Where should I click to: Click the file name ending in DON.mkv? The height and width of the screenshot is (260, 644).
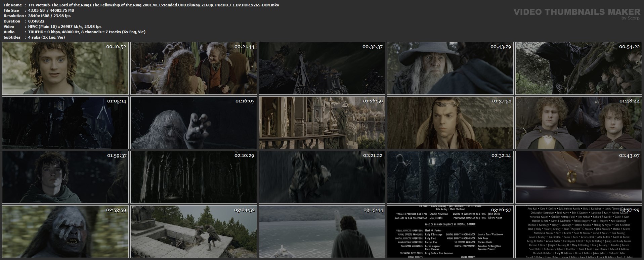pos(154,5)
